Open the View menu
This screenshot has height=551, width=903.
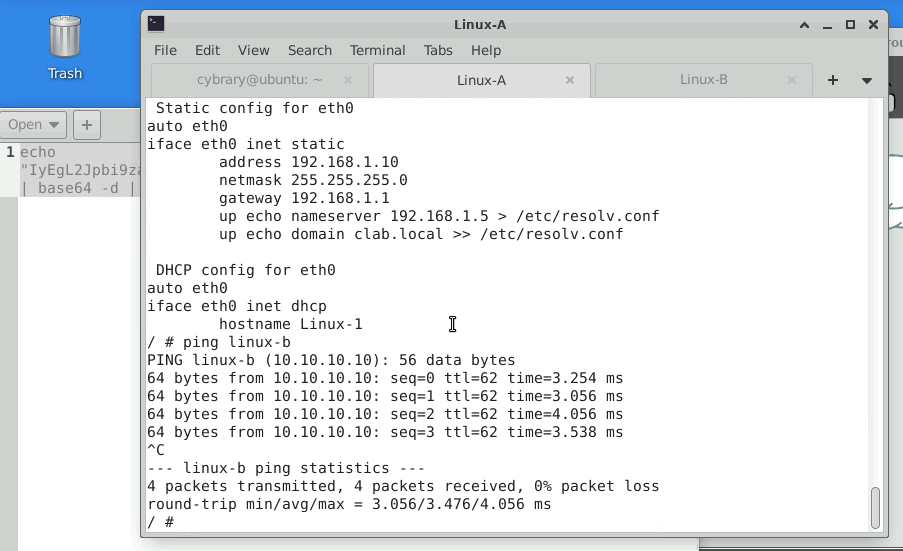click(253, 50)
